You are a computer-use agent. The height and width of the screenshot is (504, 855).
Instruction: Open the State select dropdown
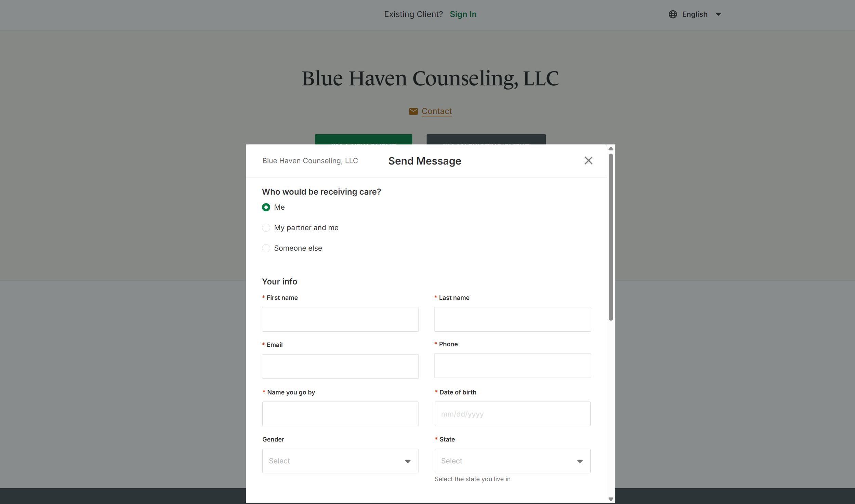point(512,461)
